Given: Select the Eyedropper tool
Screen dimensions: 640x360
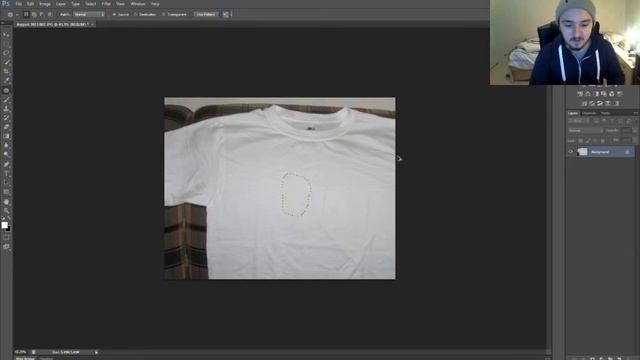Looking at the screenshot, I should tap(6, 80).
